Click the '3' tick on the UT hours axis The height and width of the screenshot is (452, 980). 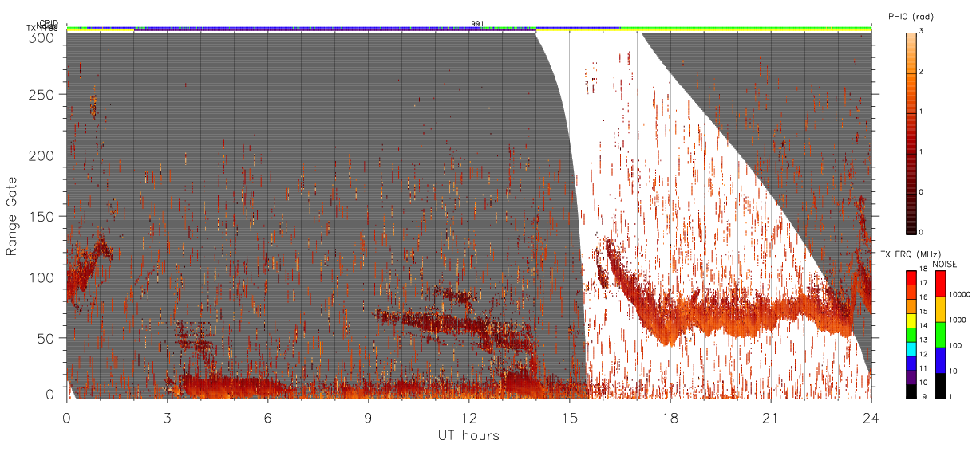click(167, 418)
